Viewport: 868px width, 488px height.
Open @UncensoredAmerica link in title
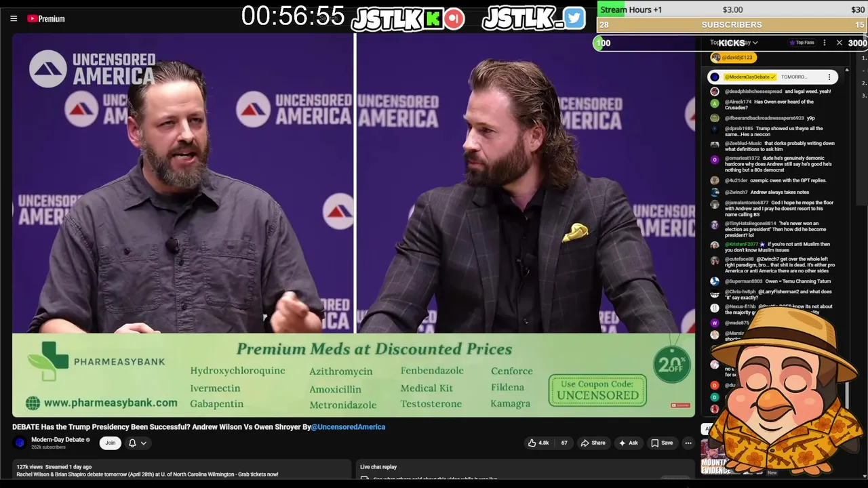coord(348,427)
